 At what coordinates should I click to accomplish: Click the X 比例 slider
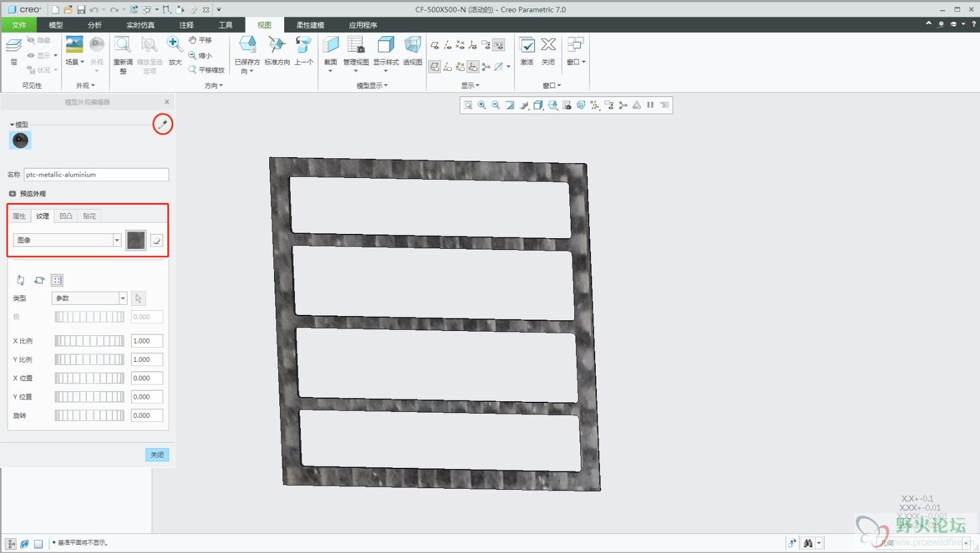[89, 341]
